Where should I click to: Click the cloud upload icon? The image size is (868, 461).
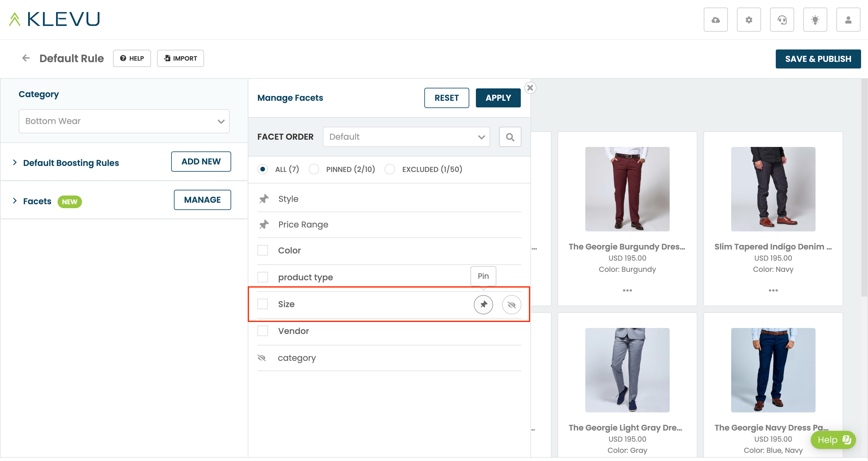click(715, 20)
